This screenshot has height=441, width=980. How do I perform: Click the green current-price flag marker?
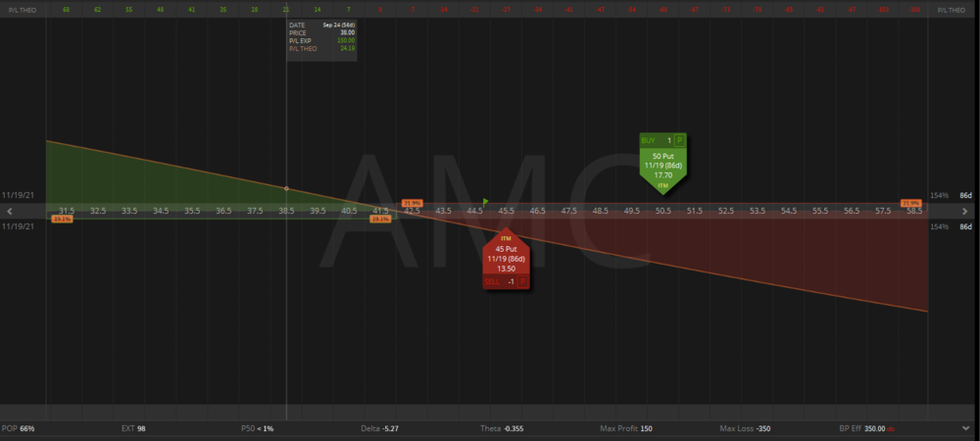click(x=486, y=202)
